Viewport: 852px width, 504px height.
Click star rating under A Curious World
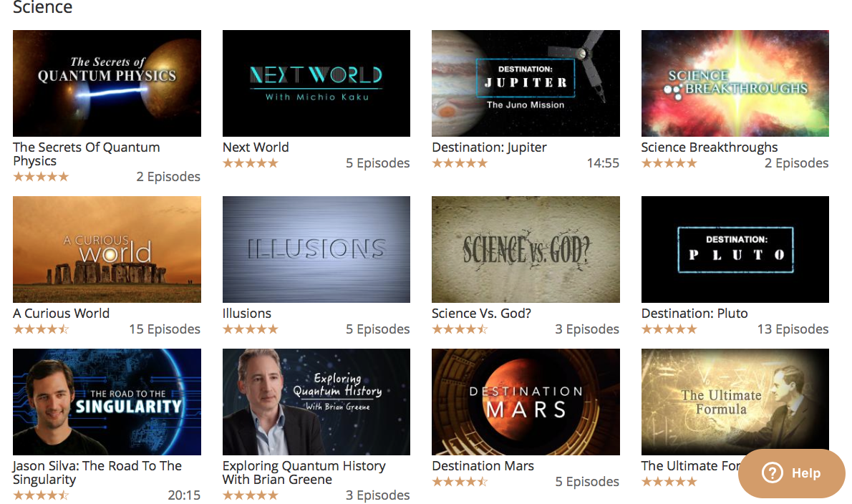pyautogui.click(x=42, y=329)
